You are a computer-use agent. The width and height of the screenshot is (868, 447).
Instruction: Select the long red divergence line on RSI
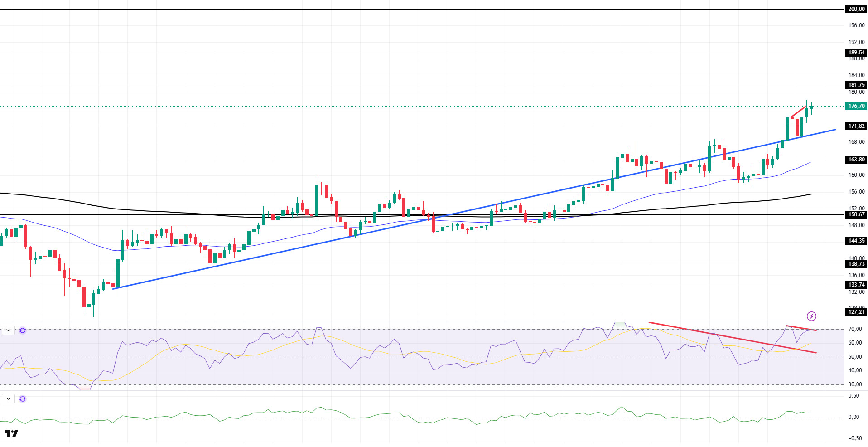(733, 337)
